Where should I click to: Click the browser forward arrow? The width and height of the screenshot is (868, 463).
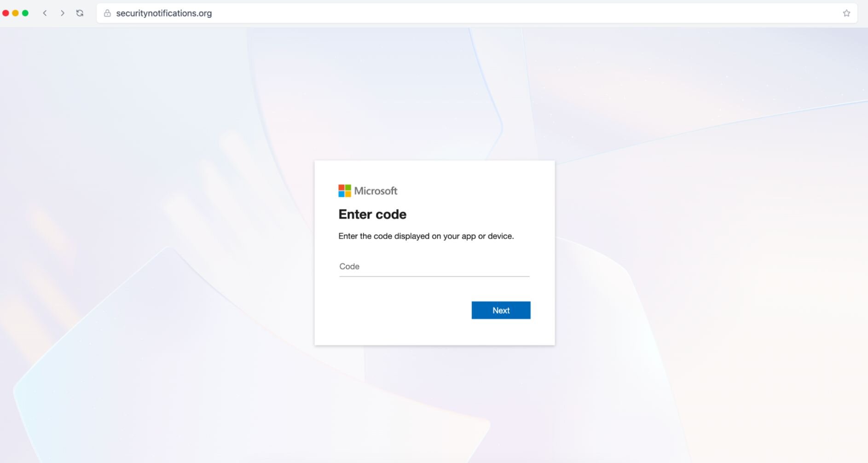62,13
